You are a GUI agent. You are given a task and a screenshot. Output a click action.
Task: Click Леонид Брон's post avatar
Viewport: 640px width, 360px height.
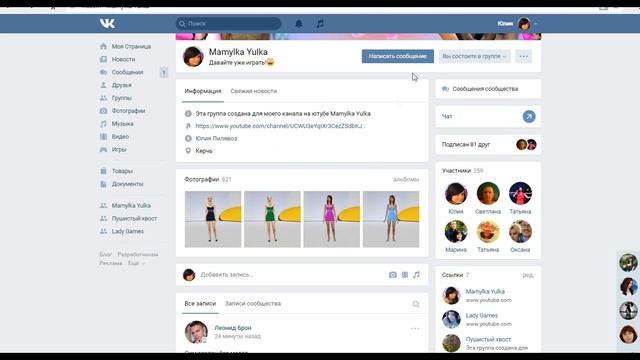[196, 332]
